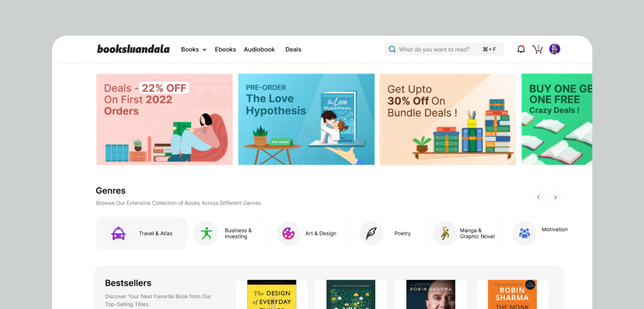
Task: Open the notifications bell
Action: (521, 49)
